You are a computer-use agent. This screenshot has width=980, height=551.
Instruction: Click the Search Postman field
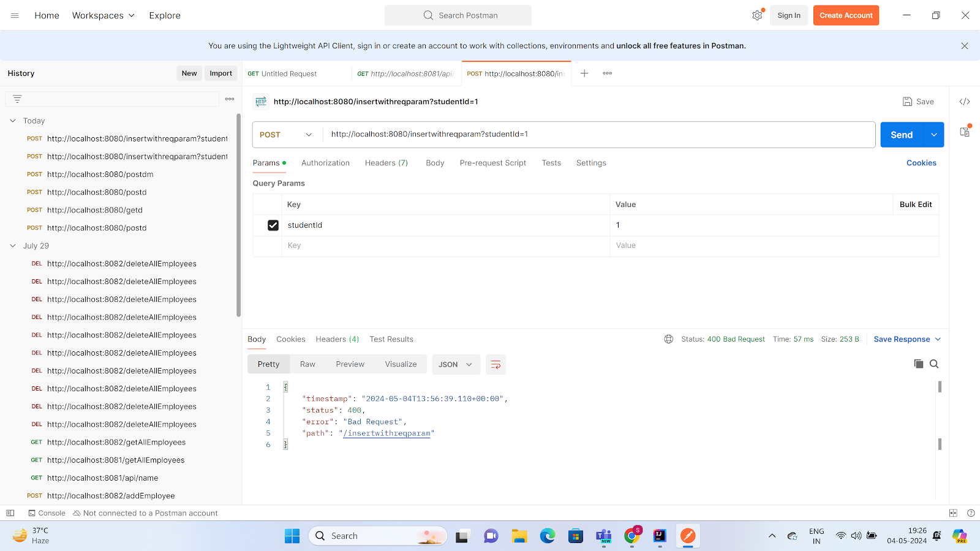458,15
